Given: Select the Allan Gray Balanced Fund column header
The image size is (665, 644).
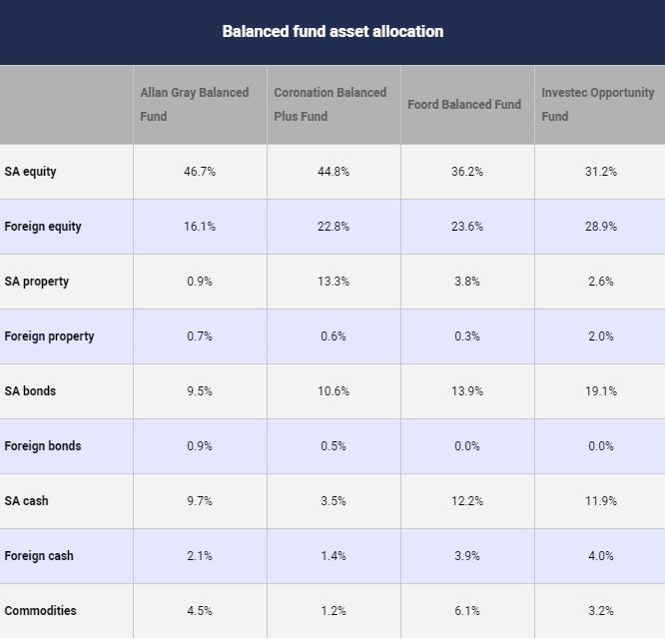Looking at the screenshot, I should (195, 104).
